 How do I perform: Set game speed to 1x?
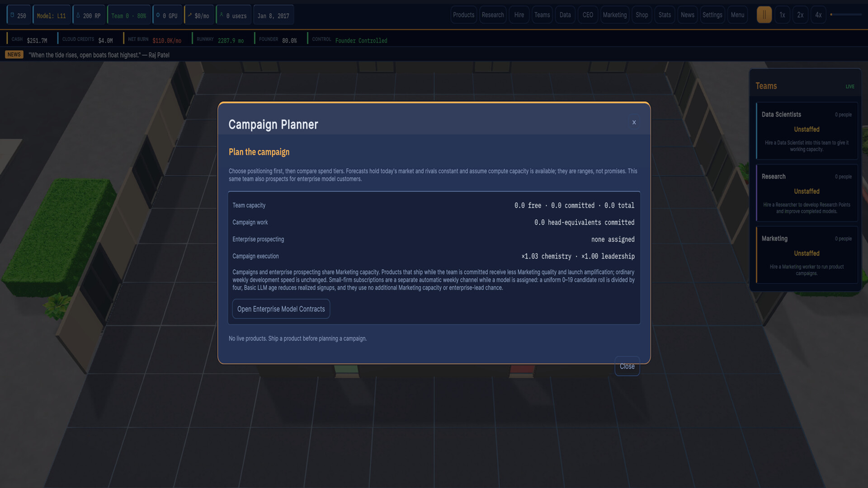coord(782,15)
